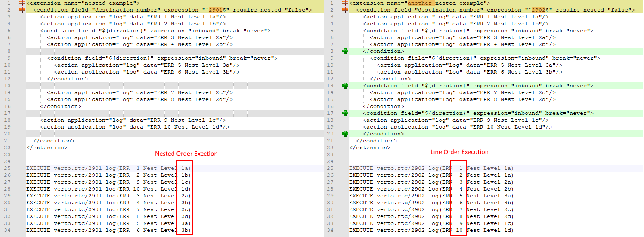Click the blank gray line 13 in left pane
The width and height of the screenshot is (644, 237).
tap(172, 86)
